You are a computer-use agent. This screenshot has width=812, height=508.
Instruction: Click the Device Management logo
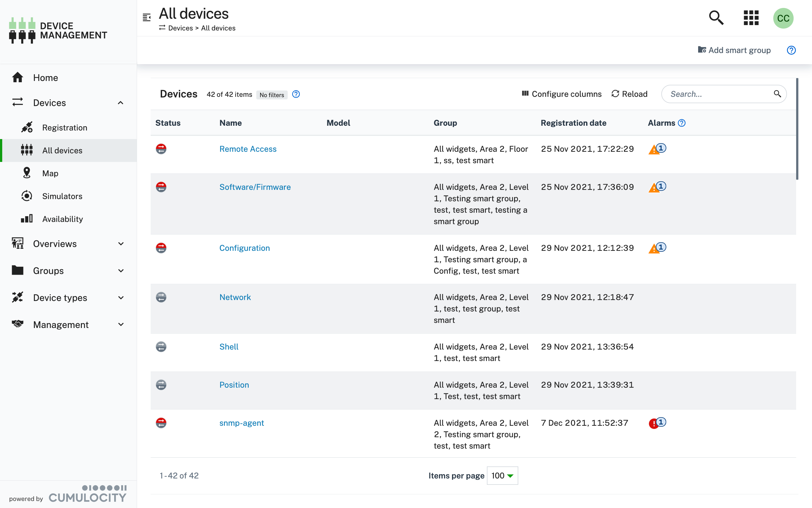coord(58,30)
